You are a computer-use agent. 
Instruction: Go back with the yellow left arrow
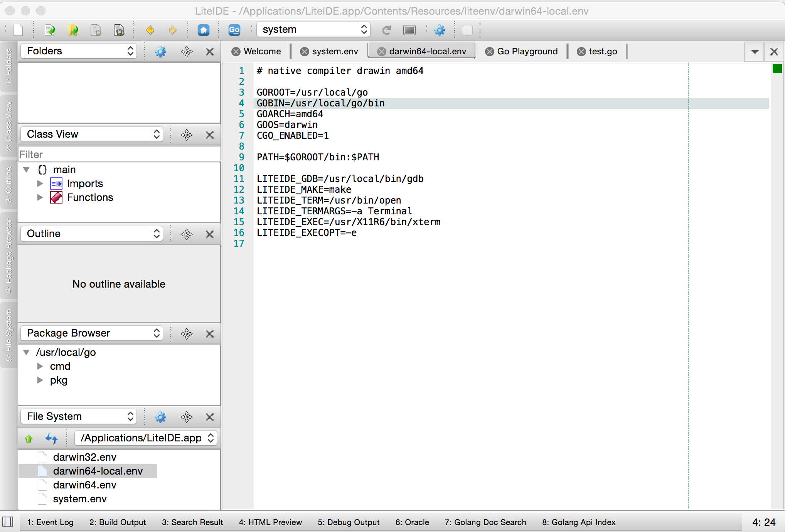pos(150,30)
